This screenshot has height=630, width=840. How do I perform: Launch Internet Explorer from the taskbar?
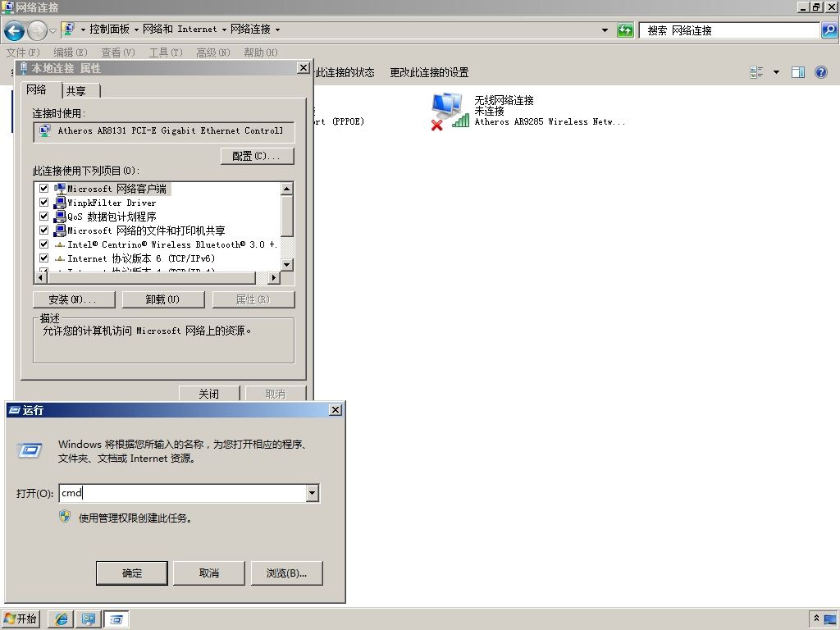pos(61,619)
